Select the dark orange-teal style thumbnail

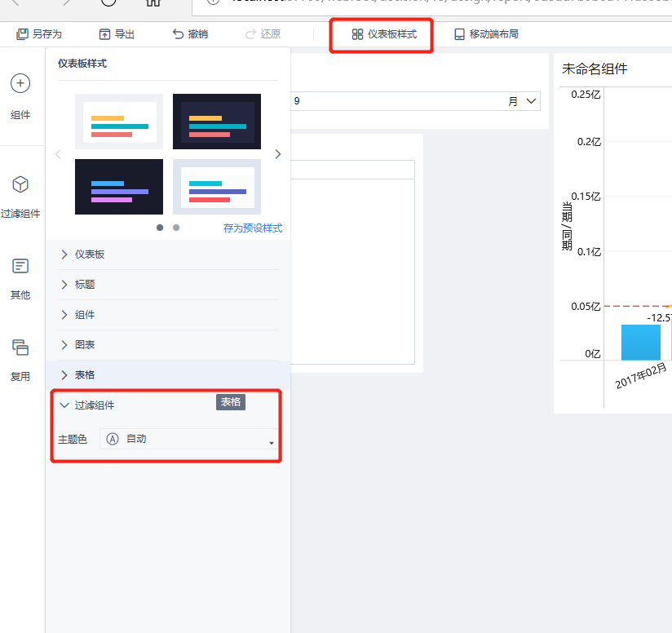click(x=217, y=122)
